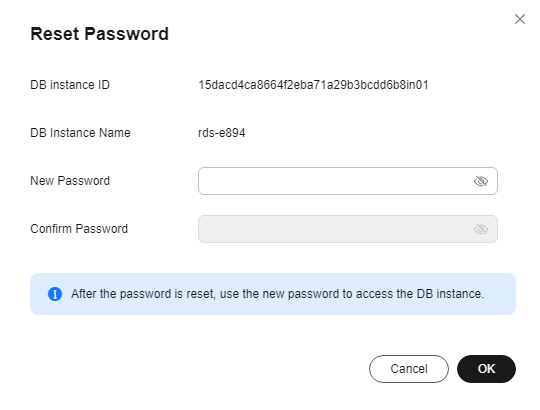The image size is (540, 410).
Task: Click the "DB instance ID" label
Action: (70, 85)
